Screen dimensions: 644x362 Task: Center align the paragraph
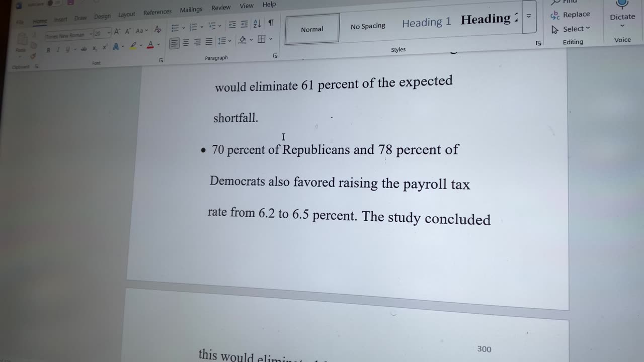click(x=186, y=42)
